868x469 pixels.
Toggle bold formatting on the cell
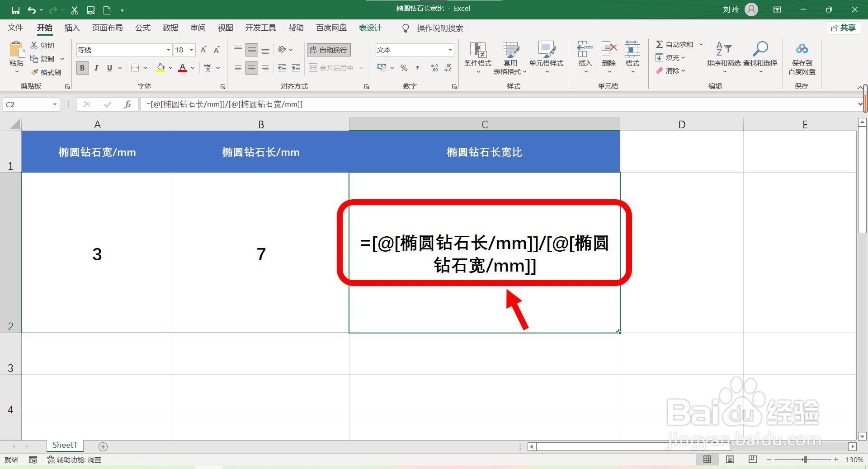[82, 68]
